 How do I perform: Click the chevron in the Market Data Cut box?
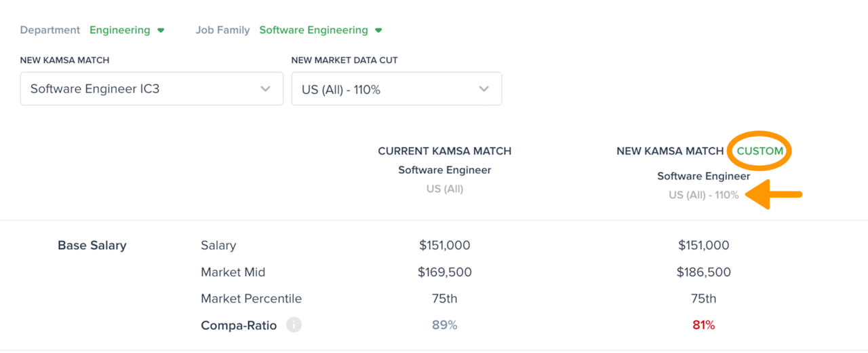coord(484,89)
